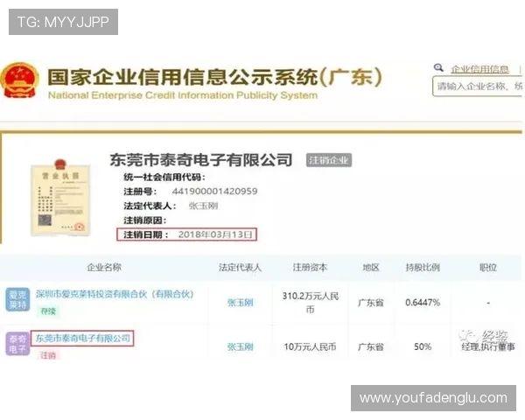Click 注册资本 column header
Image resolution: width=525 pixels, height=420 pixels.
click(310, 267)
